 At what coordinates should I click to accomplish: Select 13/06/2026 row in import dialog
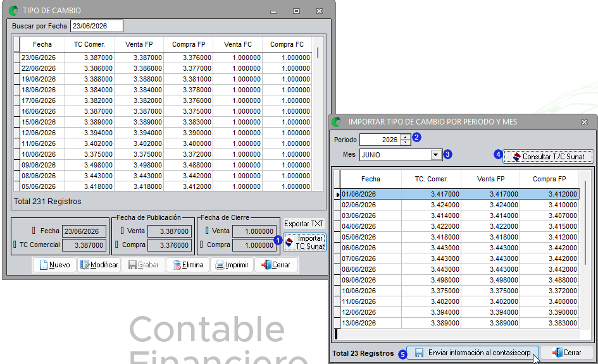coord(459,323)
